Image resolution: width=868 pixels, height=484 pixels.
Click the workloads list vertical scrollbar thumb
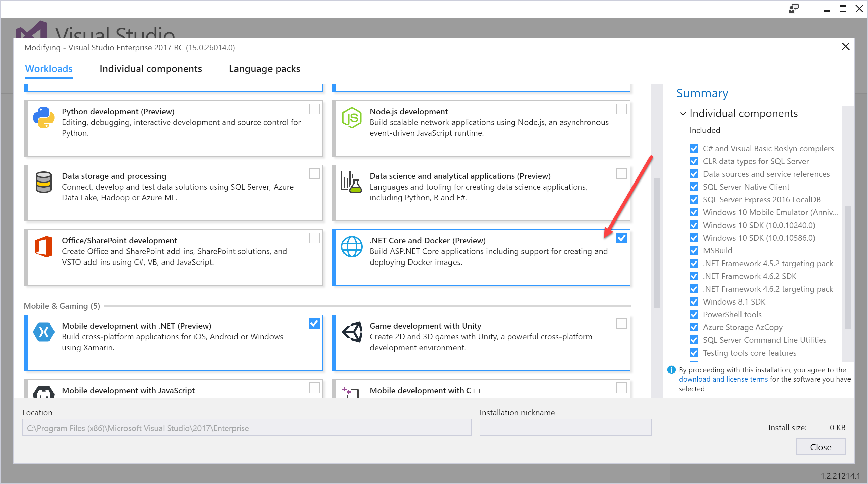(x=657, y=242)
